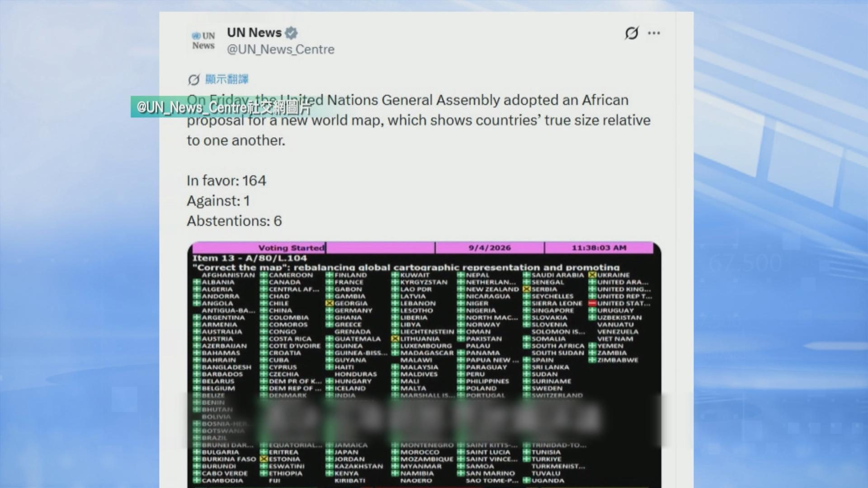Click SAN MARINO on the voting board
The width and height of the screenshot is (868, 488).
click(x=490, y=473)
